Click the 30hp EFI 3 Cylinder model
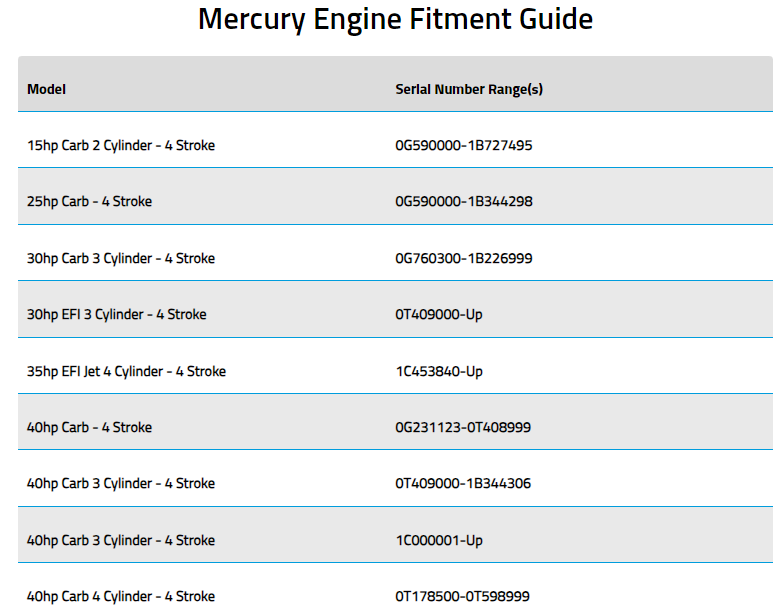The height and width of the screenshot is (616, 783). point(116,314)
